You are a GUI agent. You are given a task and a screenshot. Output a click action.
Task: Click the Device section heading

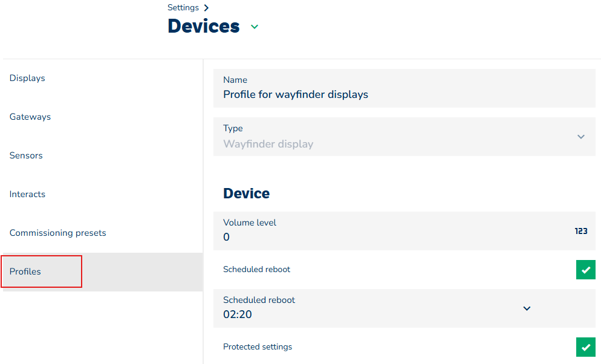pos(246,193)
